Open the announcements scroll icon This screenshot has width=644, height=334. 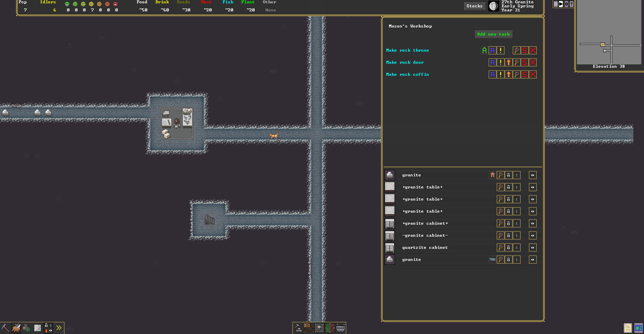628,328
